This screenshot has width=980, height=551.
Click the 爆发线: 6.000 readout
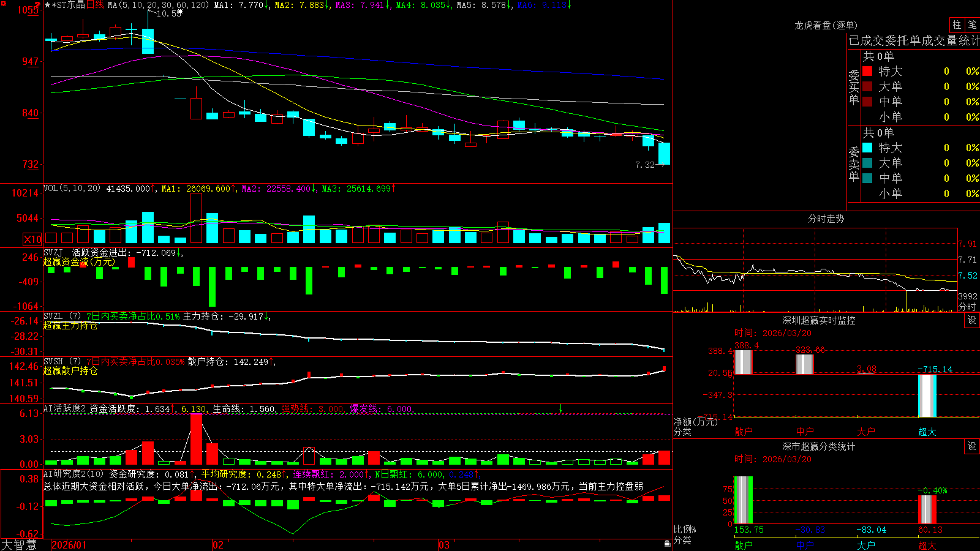381,409
